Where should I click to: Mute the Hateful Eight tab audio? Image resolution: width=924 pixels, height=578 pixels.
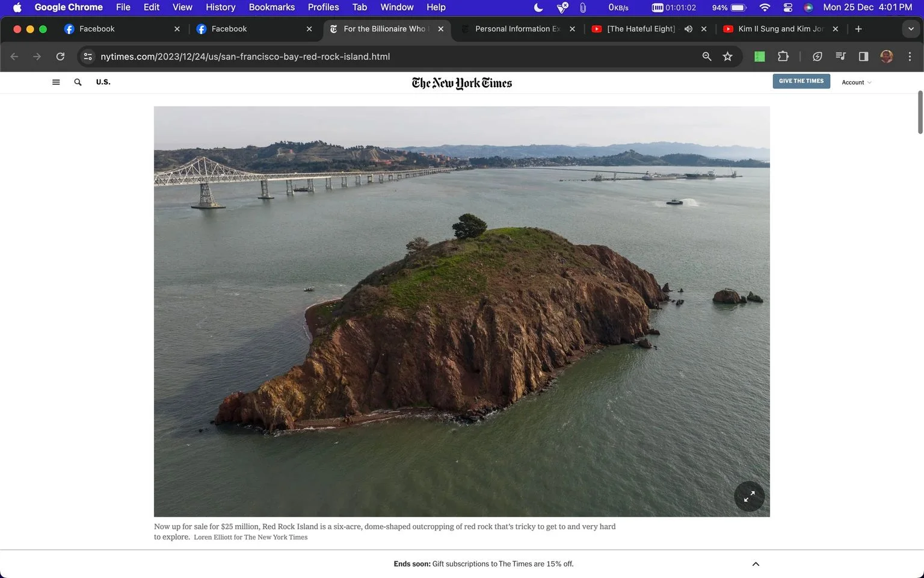[x=688, y=29]
